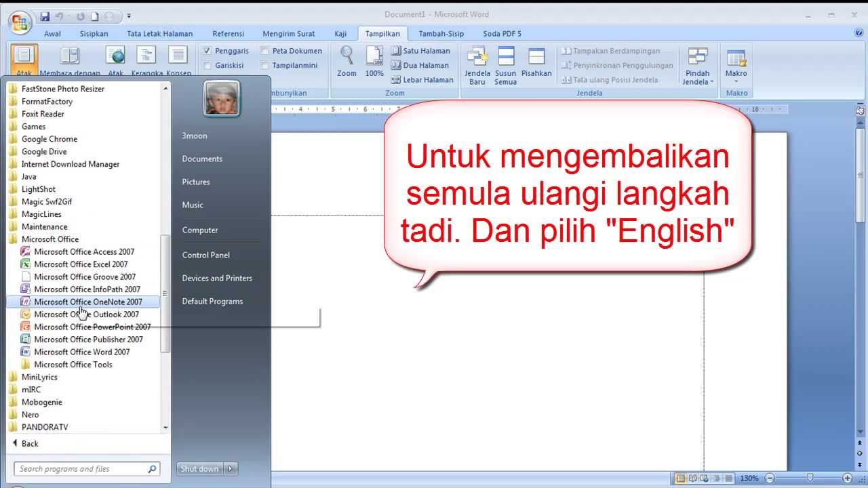Open the Mengirim Surat ribbon tab
868x488 pixels.
[x=289, y=33]
